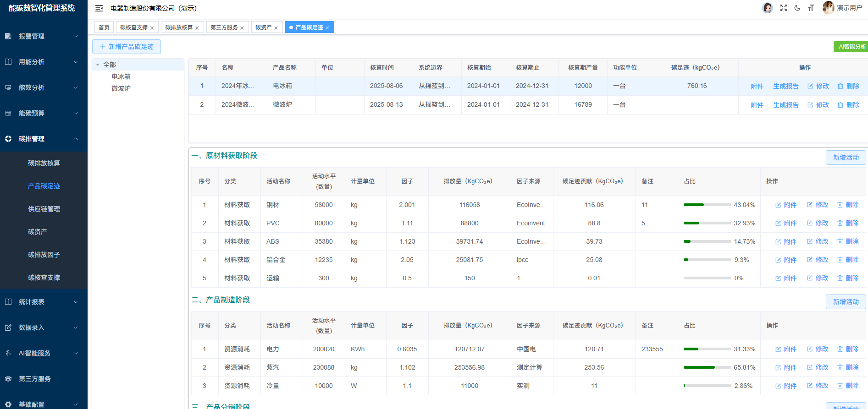Click the 32.93% progress bar for PVC
The width and height of the screenshot is (868, 409).
click(707, 223)
